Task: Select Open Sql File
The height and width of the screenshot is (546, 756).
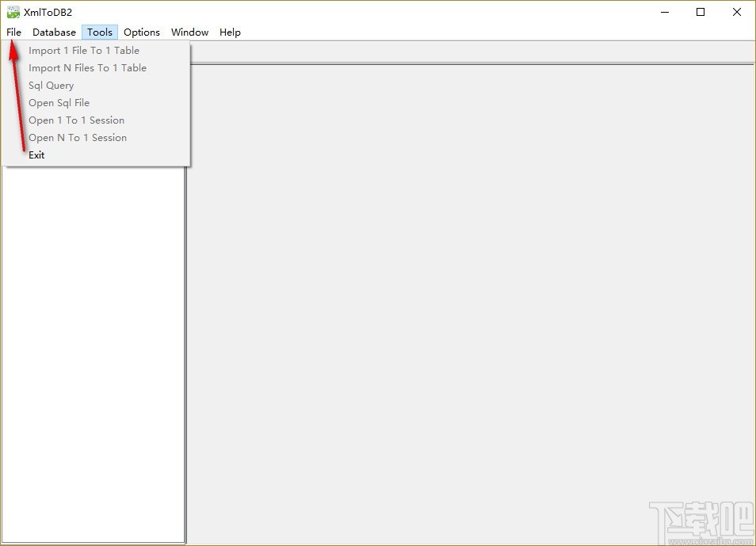Action: coord(59,102)
